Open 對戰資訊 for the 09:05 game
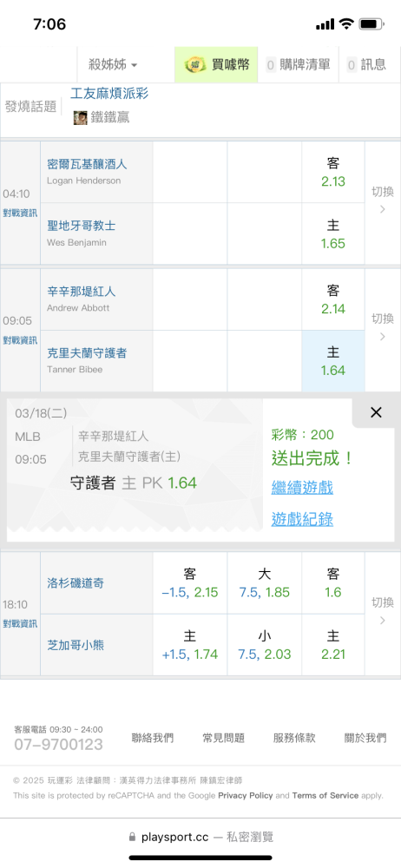The image size is (401, 868). [x=20, y=340]
